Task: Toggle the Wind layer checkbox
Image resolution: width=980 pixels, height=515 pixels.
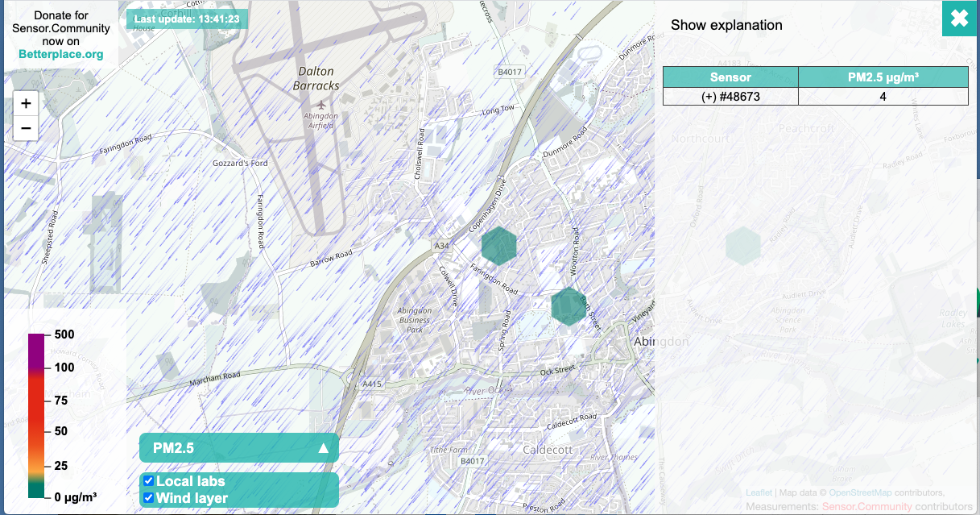Action: pos(148,498)
